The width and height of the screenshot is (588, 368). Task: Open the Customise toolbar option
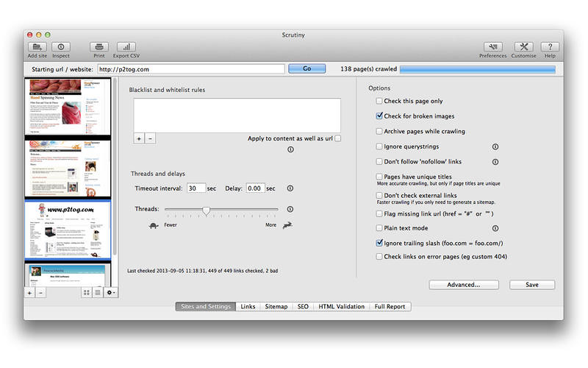(x=524, y=47)
